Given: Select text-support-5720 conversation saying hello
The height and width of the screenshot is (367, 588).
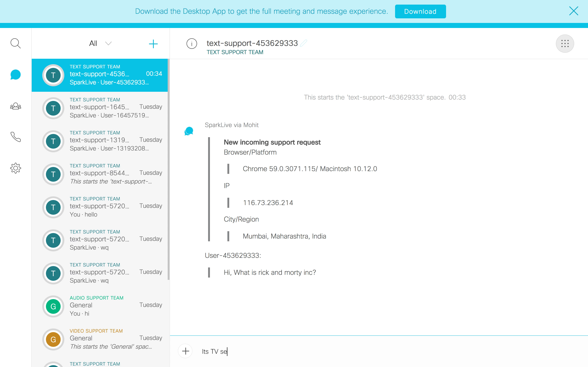Looking at the screenshot, I should click(x=100, y=207).
